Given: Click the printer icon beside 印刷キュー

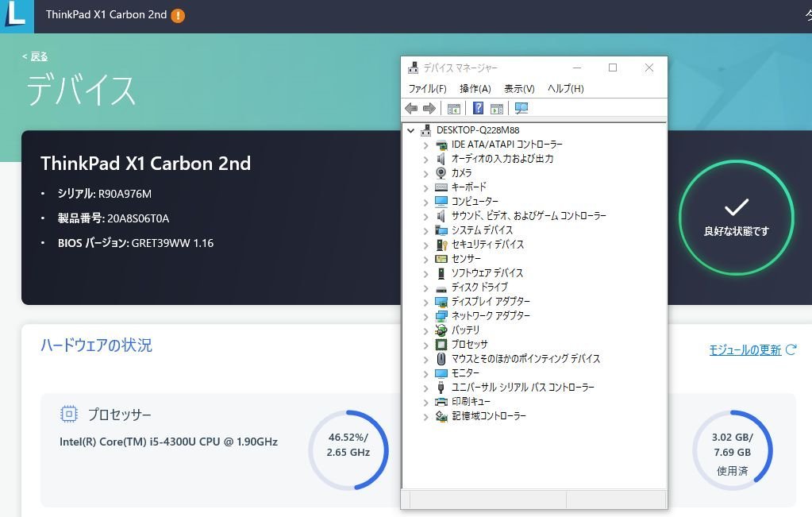Looking at the screenshot, I should tap(441, 402).
